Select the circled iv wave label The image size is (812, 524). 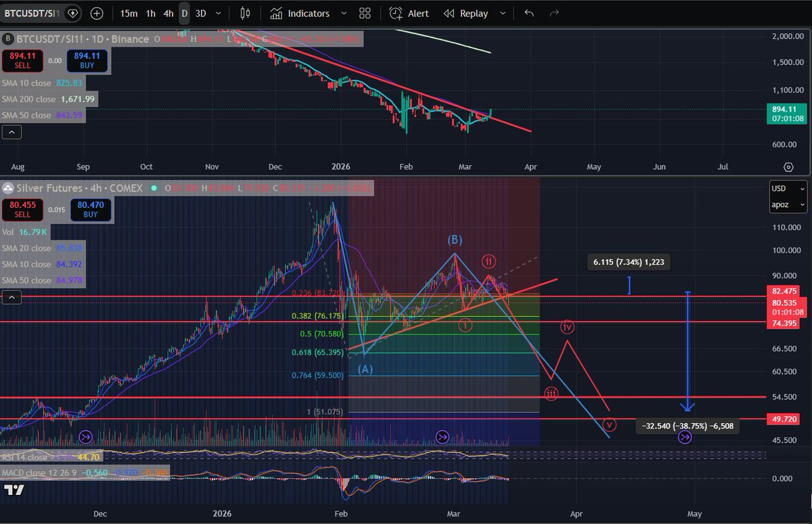click(x=567, y=327)
